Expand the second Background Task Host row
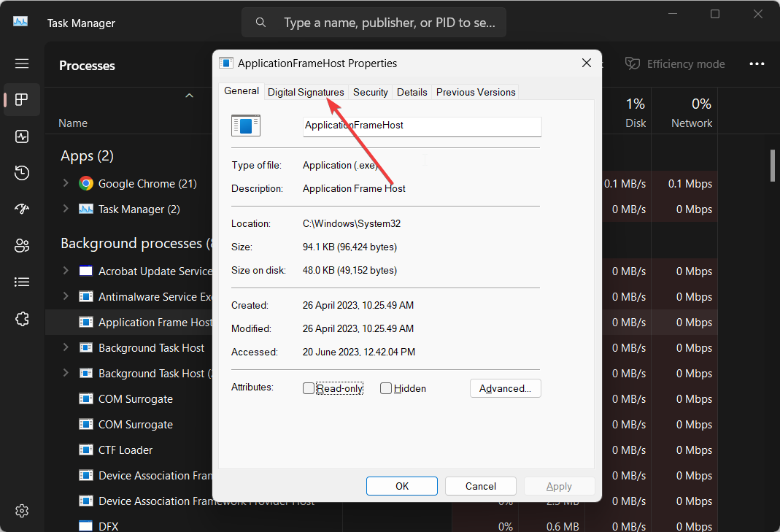The height and width of the screenshot is (532, 780). [66, 373]
